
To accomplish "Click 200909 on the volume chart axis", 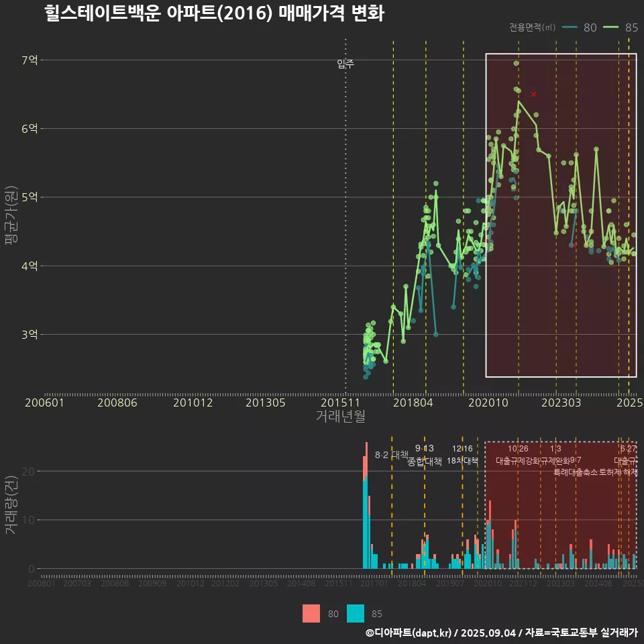I will (x=152, y=583).
